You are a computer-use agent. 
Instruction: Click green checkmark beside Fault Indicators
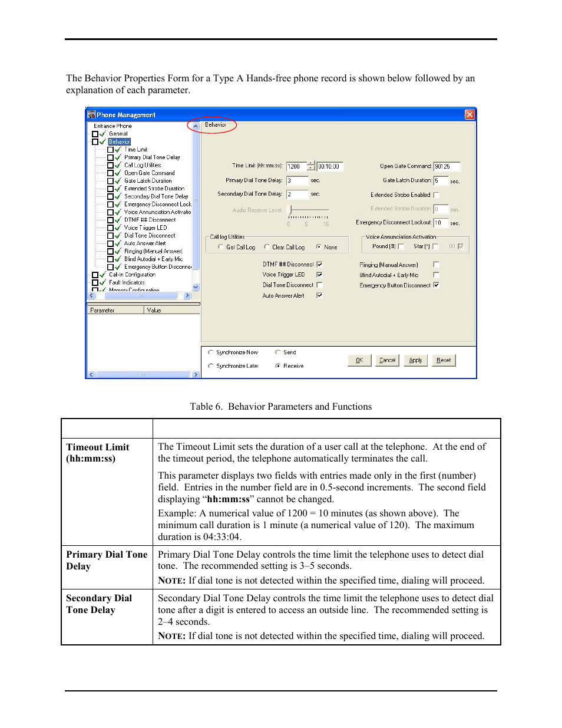pyautogui.click(x=103, y=282)
